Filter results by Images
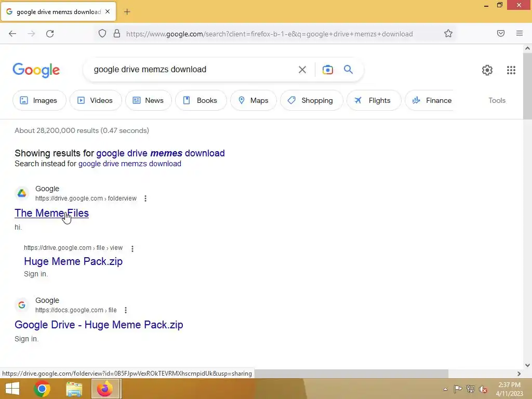 (x=39, y=100)
